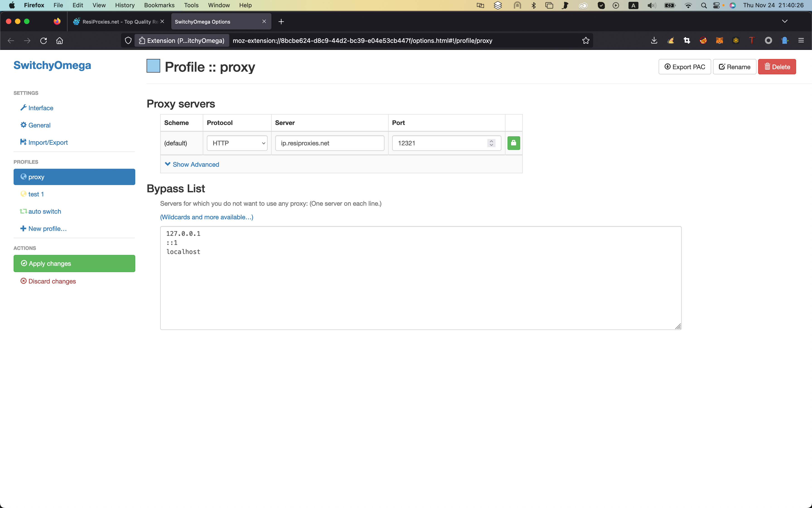Click the crop screenshot extension icon

687,41
